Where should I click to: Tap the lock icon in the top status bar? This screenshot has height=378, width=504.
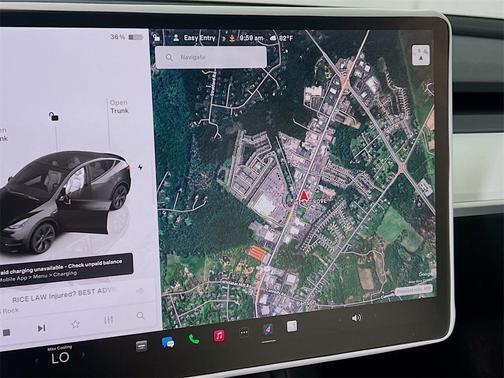[x=156, y=37]
